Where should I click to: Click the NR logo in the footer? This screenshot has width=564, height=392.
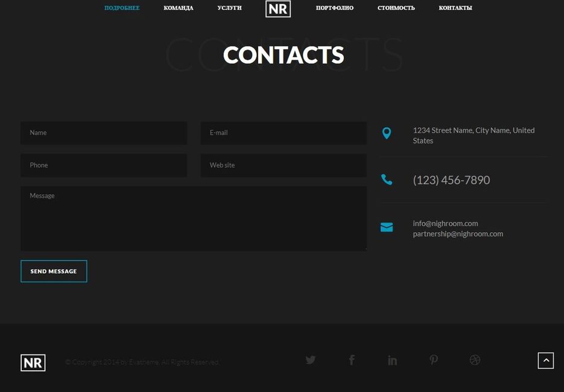pos(33,363)
